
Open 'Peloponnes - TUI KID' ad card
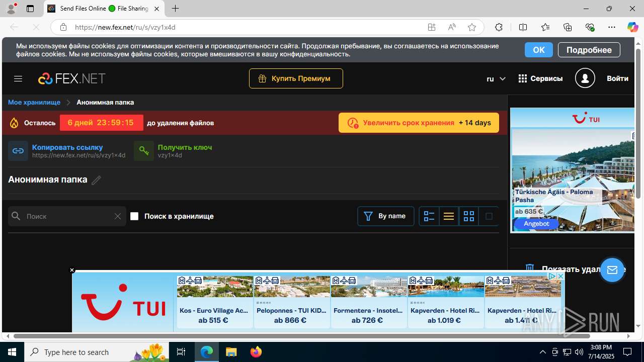(x=292, y=302)
